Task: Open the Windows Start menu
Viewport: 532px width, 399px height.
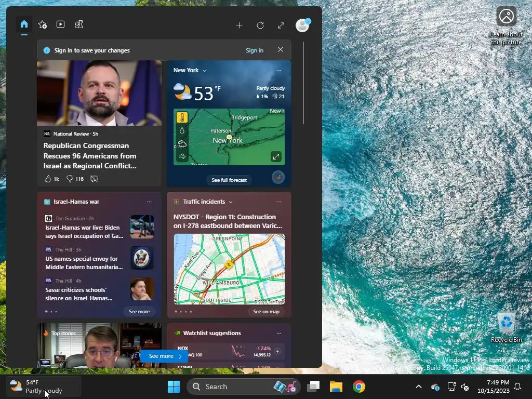Action: point(174,387)
